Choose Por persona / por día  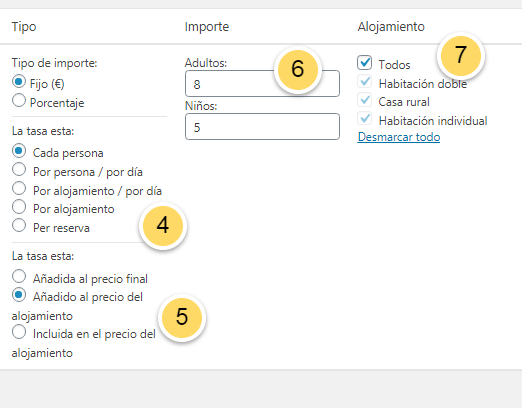(x=19, y=169)
